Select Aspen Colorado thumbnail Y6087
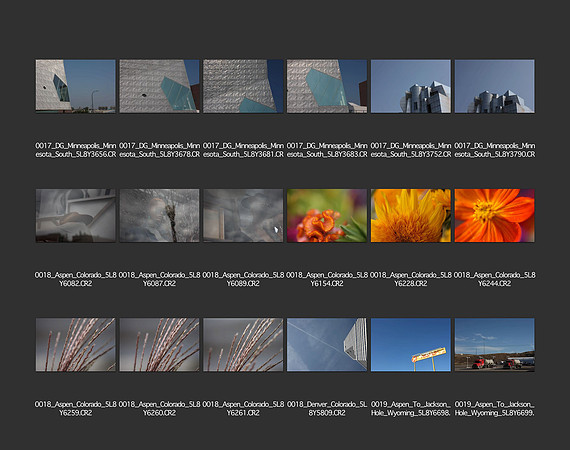Screen dimensions: 570x450 159,215
